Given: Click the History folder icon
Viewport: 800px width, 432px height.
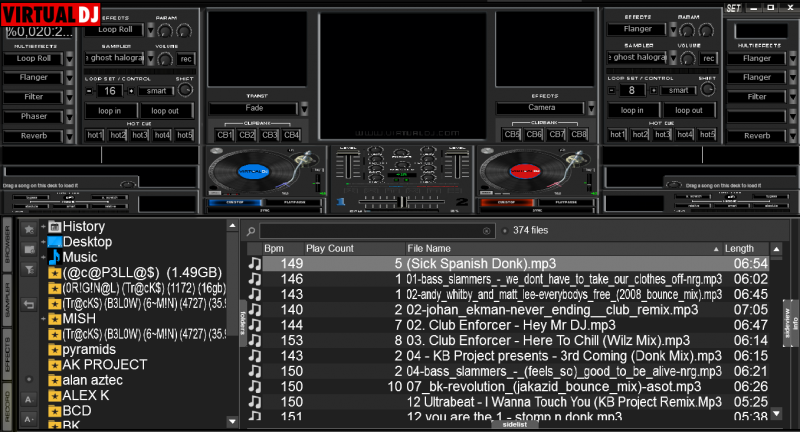Looking at the screenshot, I should pyautogui.click(x=54, y=227).
